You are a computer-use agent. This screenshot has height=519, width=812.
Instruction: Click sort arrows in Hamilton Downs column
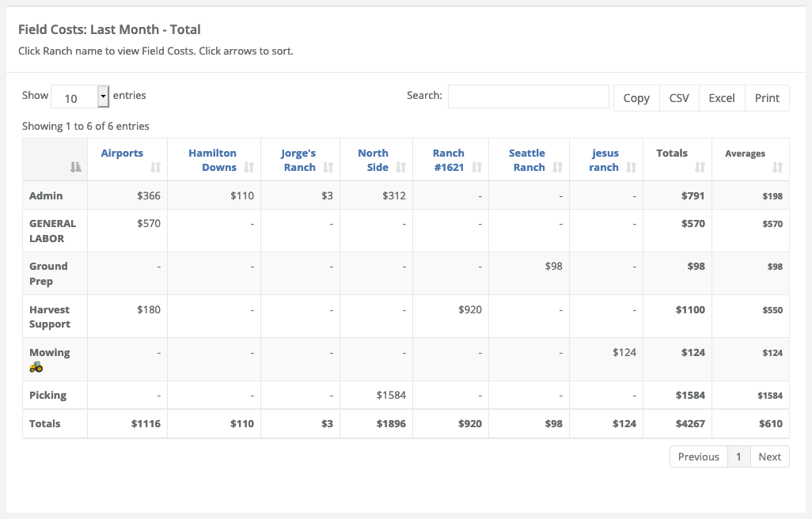[x=249, y=167]
